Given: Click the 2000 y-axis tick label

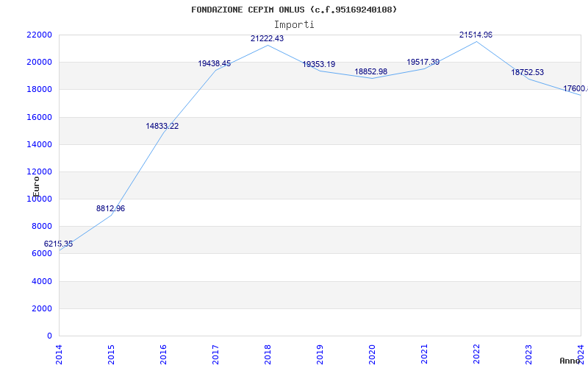Looking at the screenshot, I should [41, 308].
